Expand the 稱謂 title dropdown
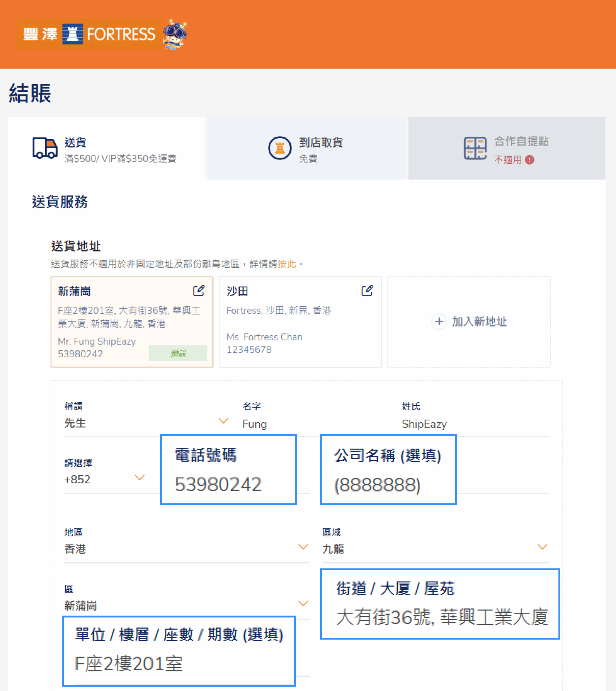The height and width of the screenshot is (691, 616). (x=223, y=421)
